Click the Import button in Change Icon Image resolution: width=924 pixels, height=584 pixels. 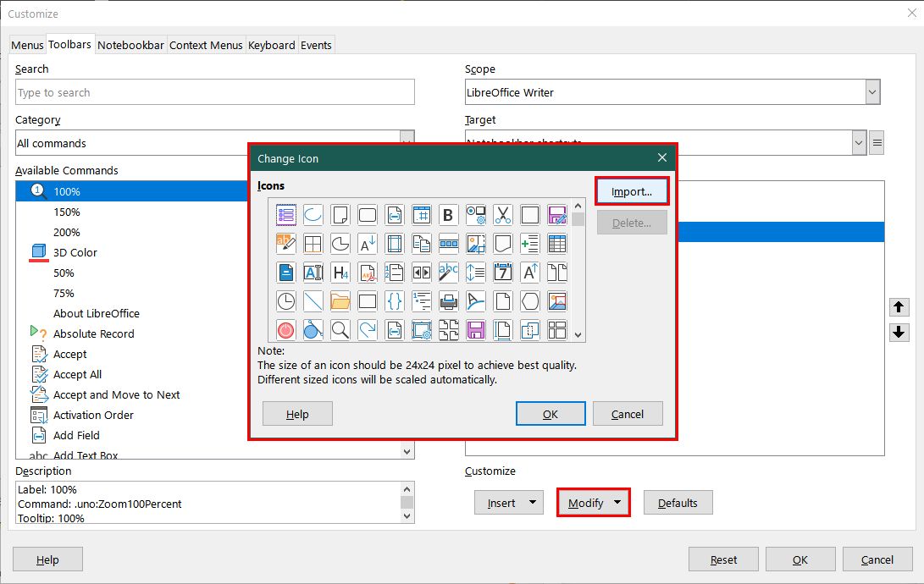[x=631, y=190]
